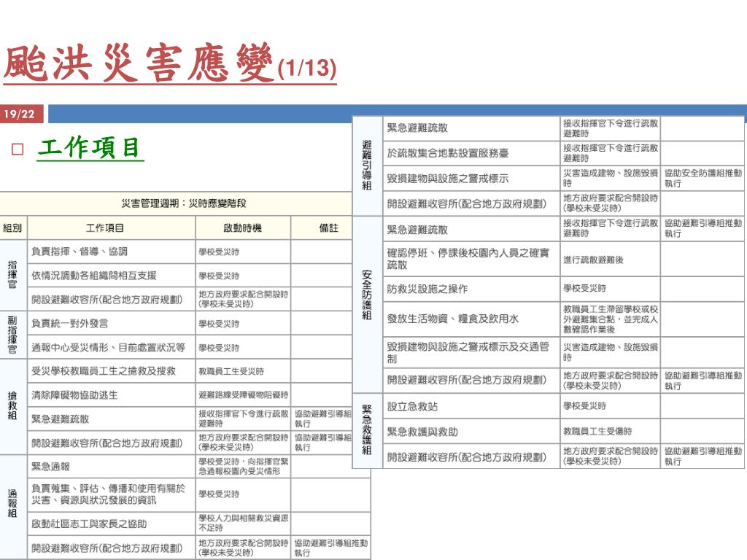Click the cell 設立急救站

(x=471, y=406)
